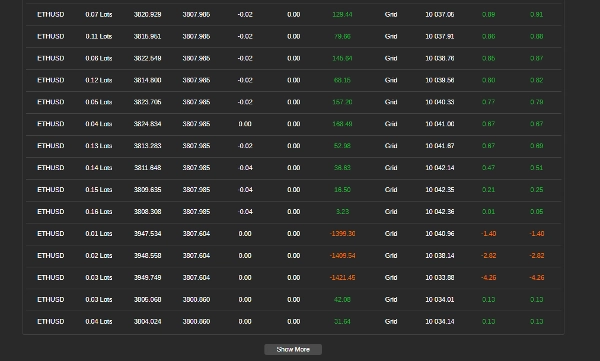Click the balance value 10 038.14

pos(440,255)
